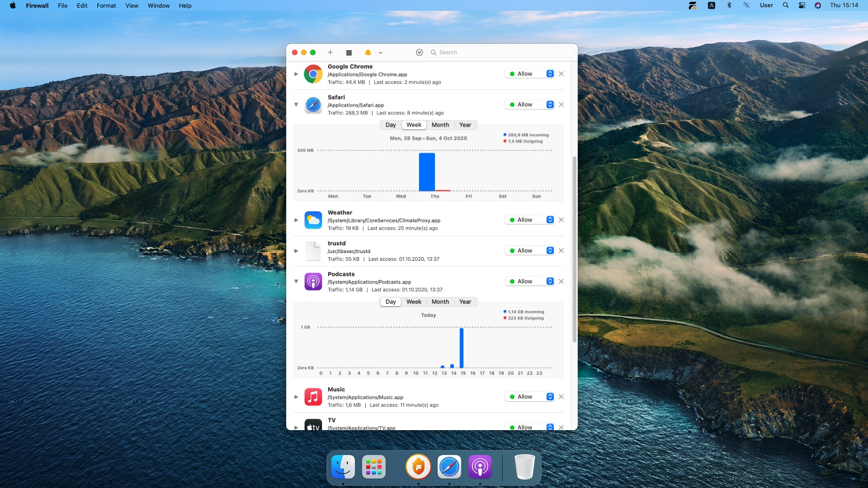
Task: Click the notification bell icon
Action: (x=368, y=52)
